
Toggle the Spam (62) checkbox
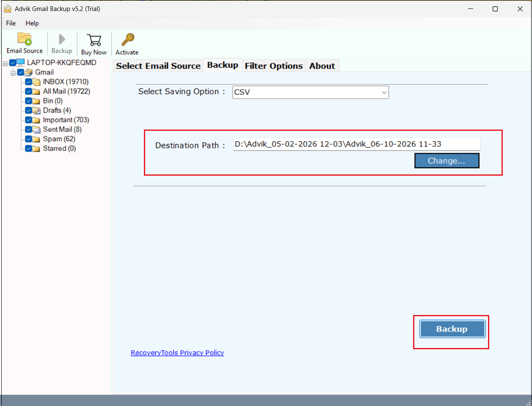(28, 139)
